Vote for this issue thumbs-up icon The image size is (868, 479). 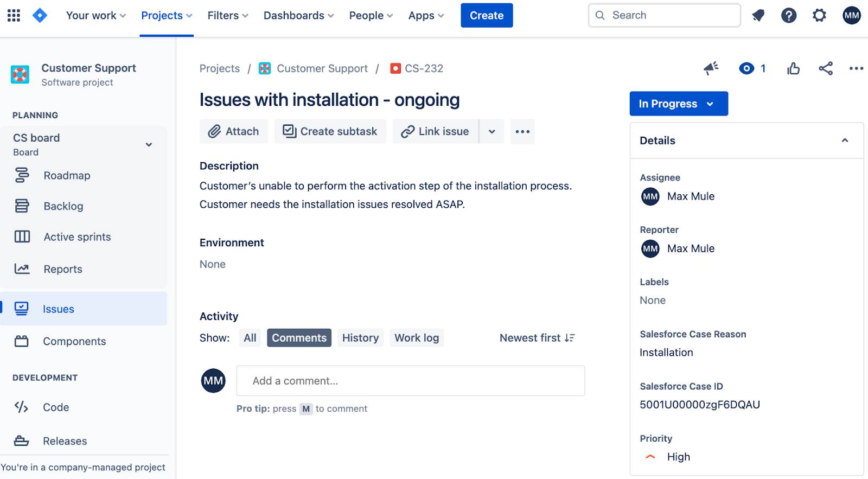(x=793, y=68)
